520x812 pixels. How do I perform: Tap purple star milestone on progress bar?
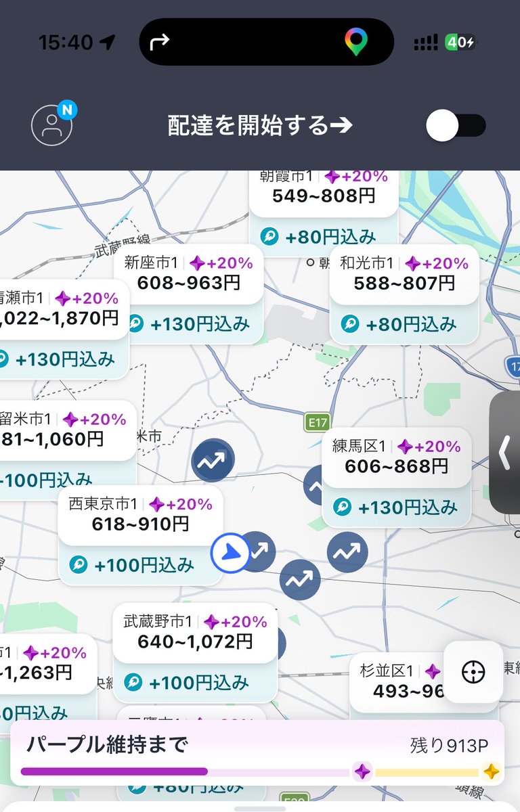363,771
